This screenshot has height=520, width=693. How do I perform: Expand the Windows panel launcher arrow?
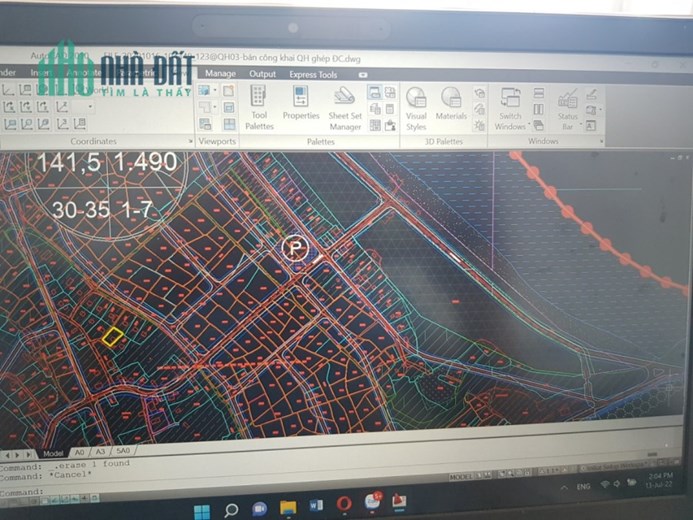coord(601,141)
